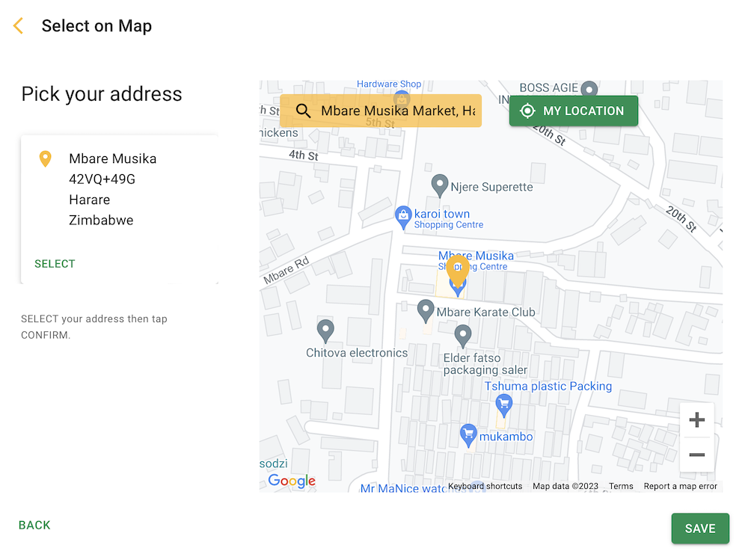Click the mukambo label on the map
748x560 pixels.
506,437
